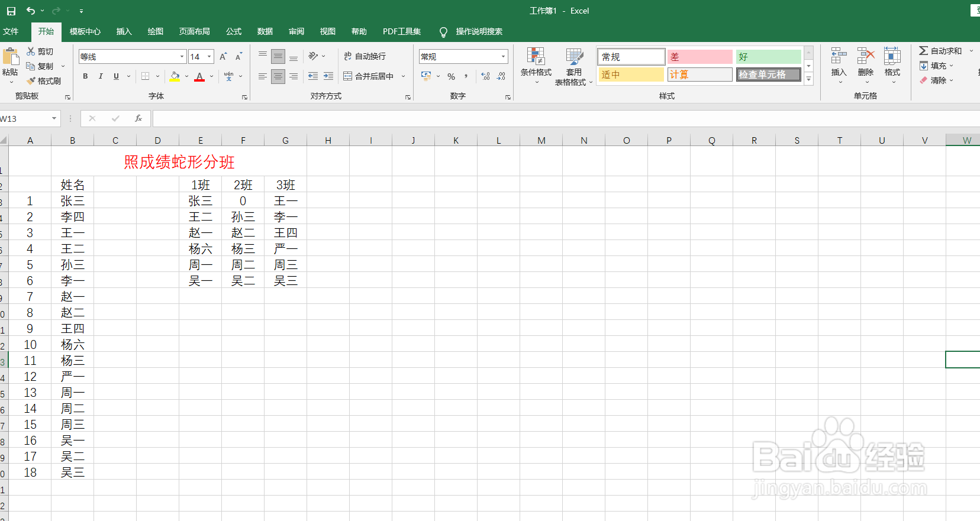980x521 pixels.
Task: Click the Undo arrow icon
Action: 31,11
